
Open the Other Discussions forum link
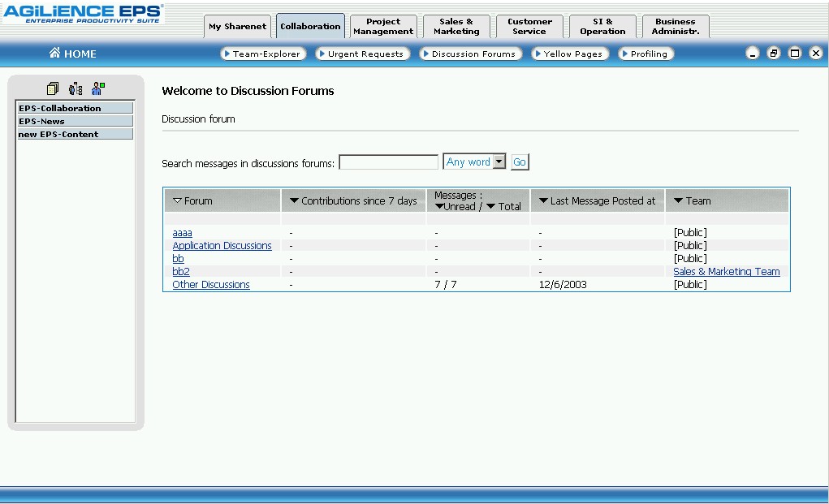coord(211,285)
